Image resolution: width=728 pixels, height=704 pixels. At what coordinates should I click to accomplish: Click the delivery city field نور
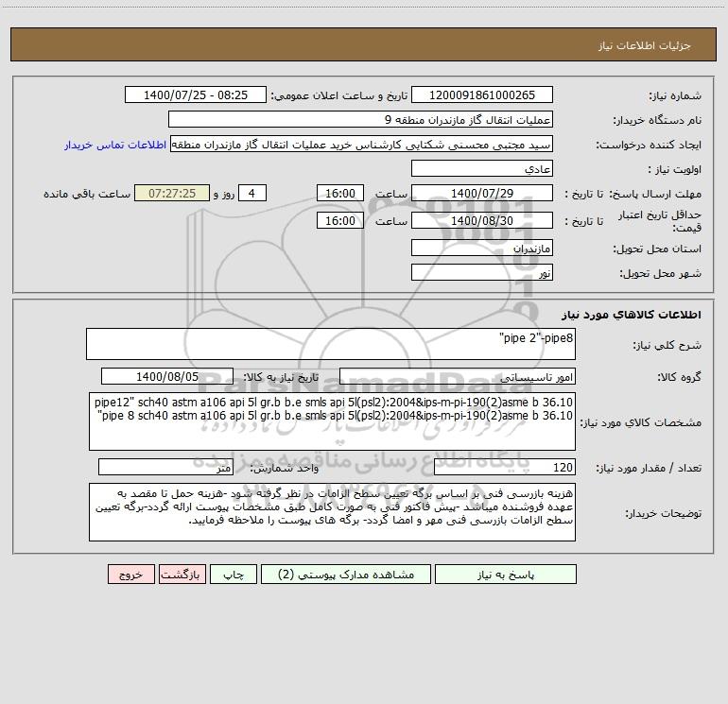[482, 272]
